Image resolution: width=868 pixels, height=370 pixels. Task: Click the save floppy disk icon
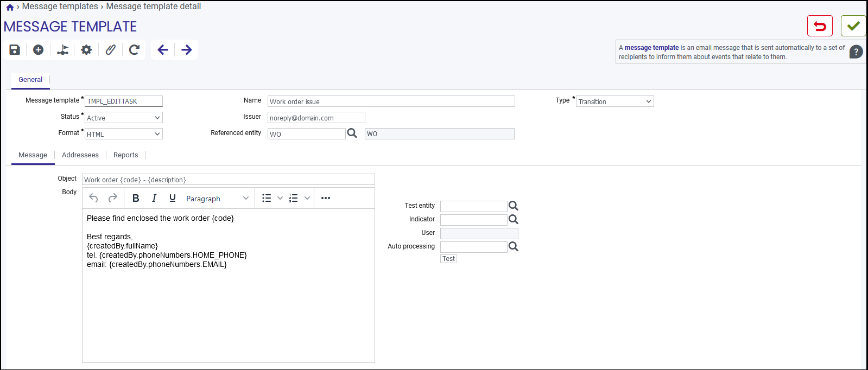(x=15, y=50)
